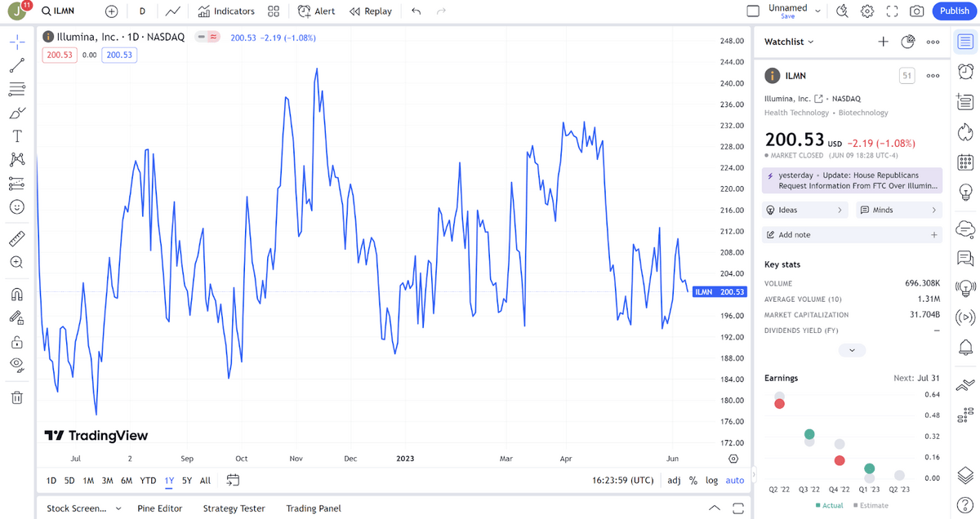The width and height of the screenshot is (980, 519).
Task: Select the YTD time range
Action: [148, 481]
